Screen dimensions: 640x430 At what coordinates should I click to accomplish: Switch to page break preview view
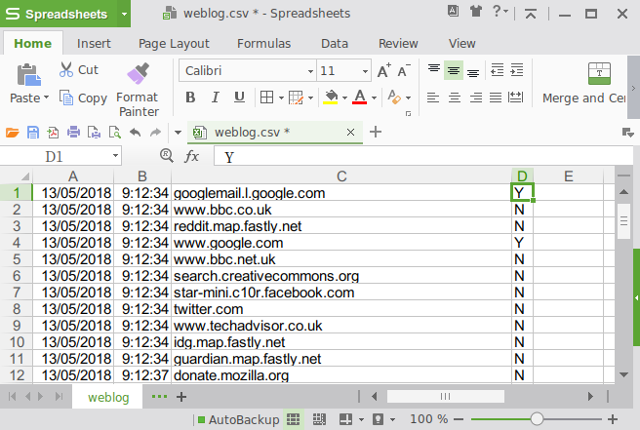(x=319, y=419)
